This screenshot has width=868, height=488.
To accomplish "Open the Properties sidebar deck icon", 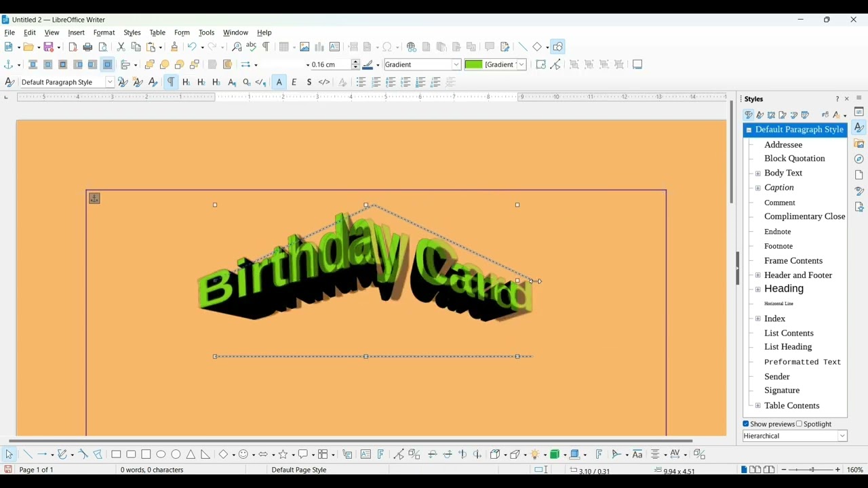I will (x=859, y=112).
